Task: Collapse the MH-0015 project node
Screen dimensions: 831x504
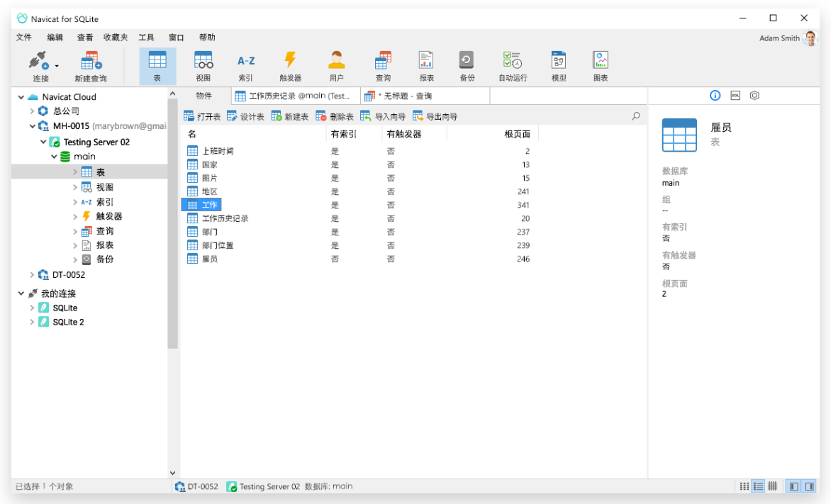Action: [x=33, y=126]
